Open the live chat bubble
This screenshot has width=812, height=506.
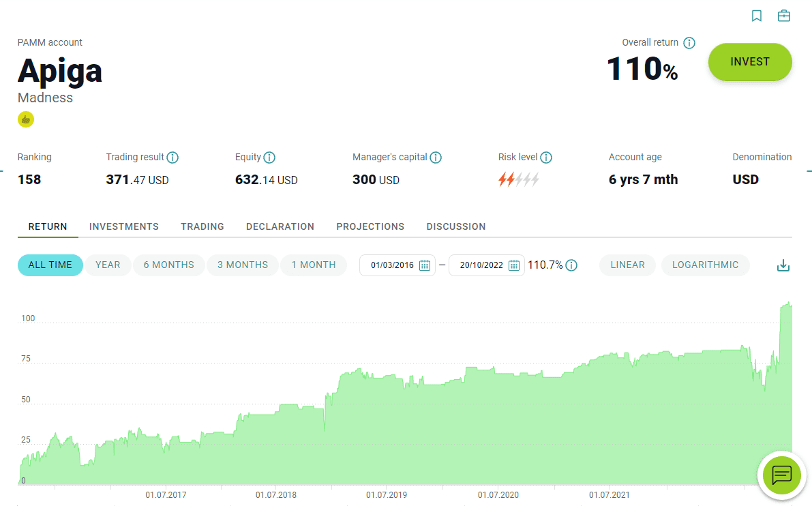click(x=781, y=475)
